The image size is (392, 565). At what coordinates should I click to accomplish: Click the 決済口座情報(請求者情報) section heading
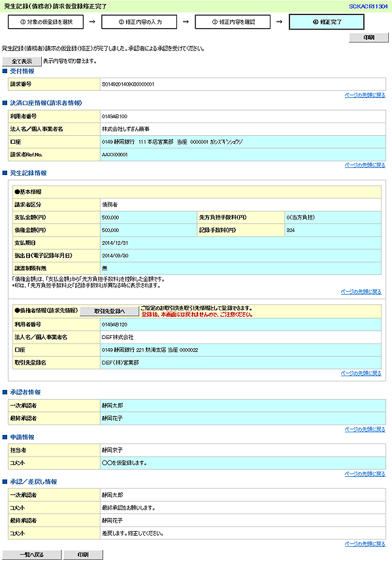click(x=46, y=103)
